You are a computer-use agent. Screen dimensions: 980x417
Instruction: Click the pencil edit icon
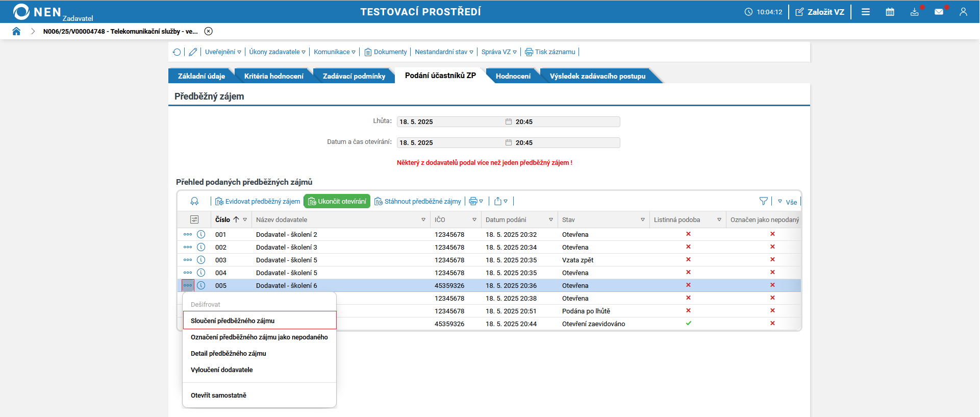[193, 52]
